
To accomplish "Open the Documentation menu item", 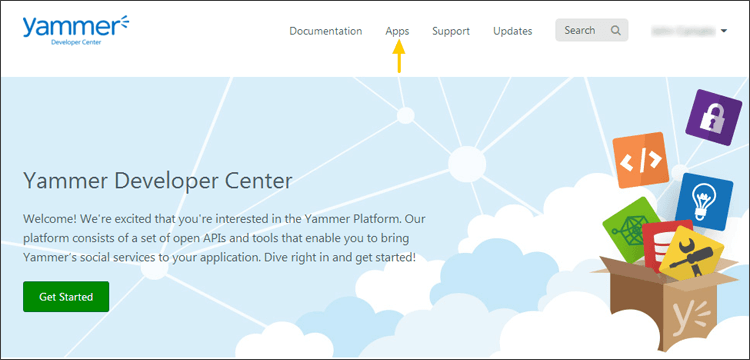I will coord(326,31).
